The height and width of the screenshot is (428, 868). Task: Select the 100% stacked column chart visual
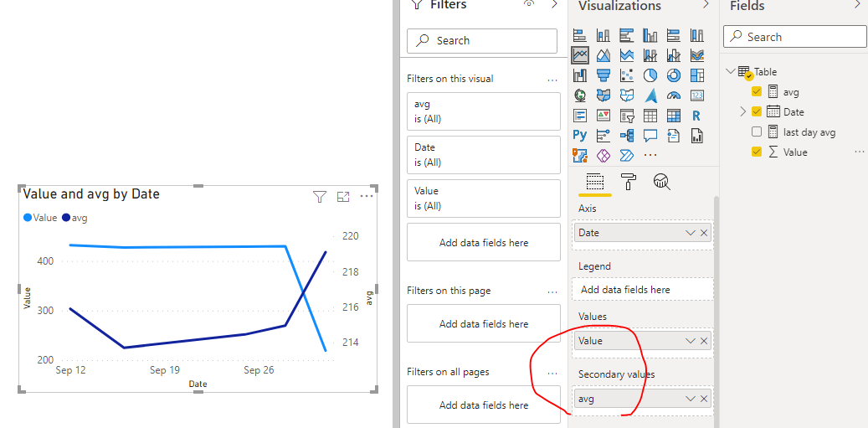(697, 36)
